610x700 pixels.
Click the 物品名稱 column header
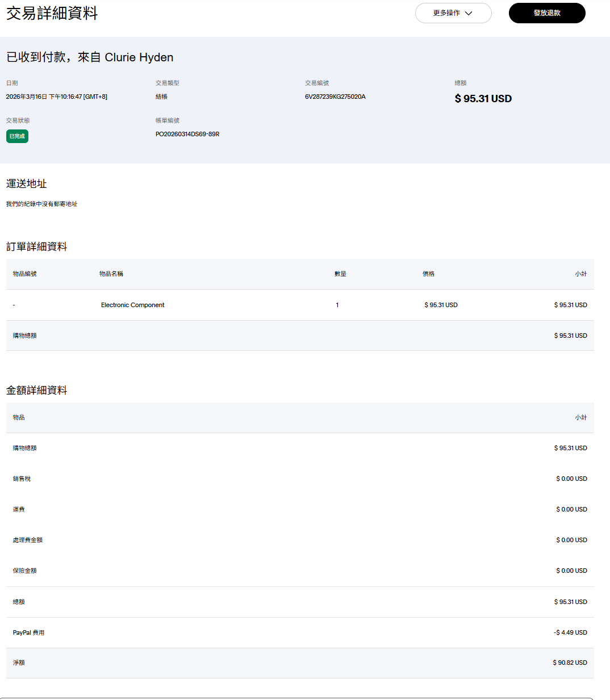(111, 274)
